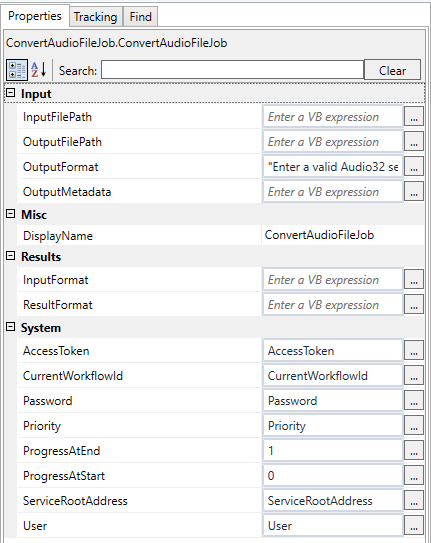
Task: Edit the DisplayName value field
Action: tap(343, 235)
